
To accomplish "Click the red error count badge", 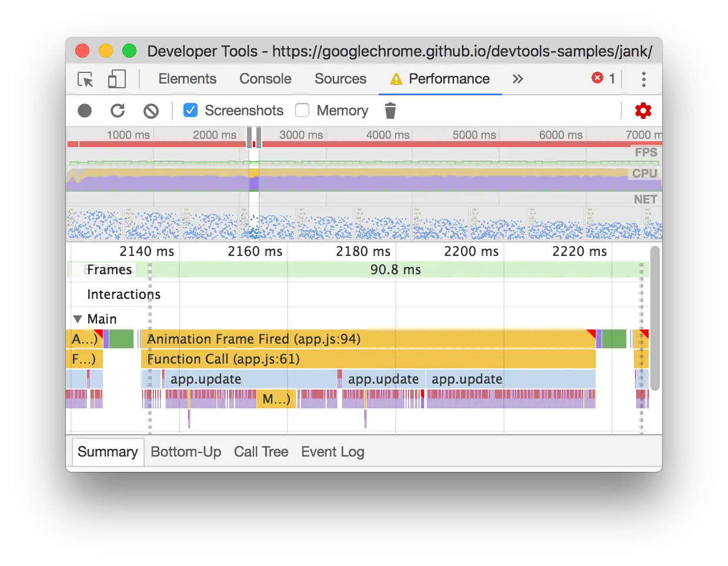I will tap(597, 78).
